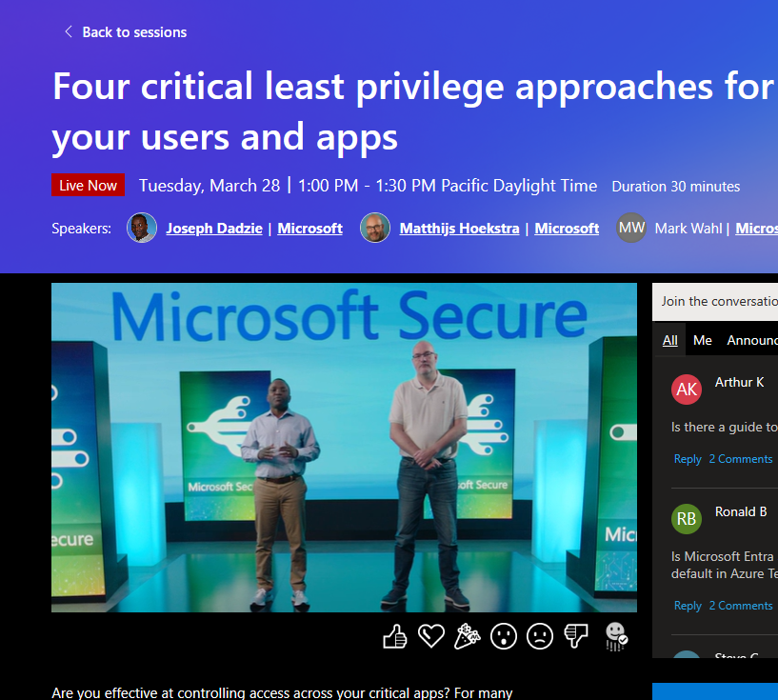Screen dimensions: 778x700
Task: Click the surprised face reaction
Action: point(504,636)
